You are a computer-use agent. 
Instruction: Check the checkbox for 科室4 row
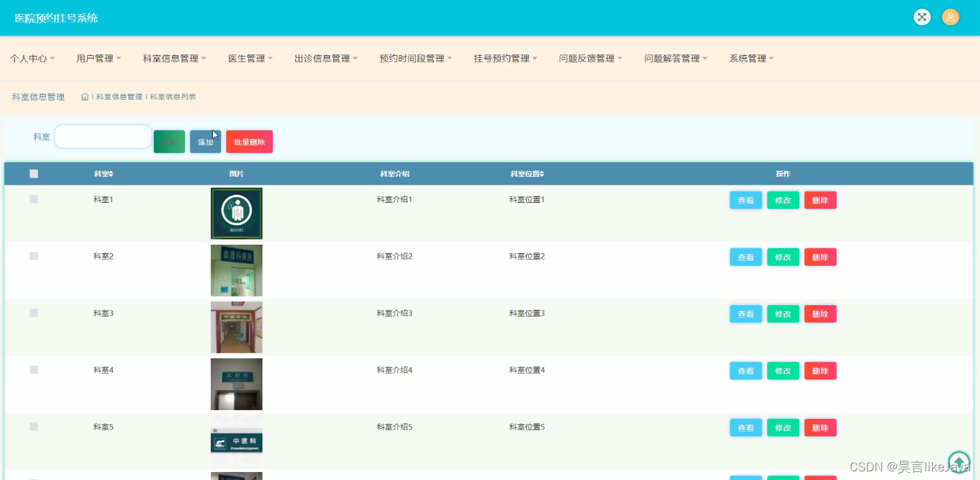point(34,370)
